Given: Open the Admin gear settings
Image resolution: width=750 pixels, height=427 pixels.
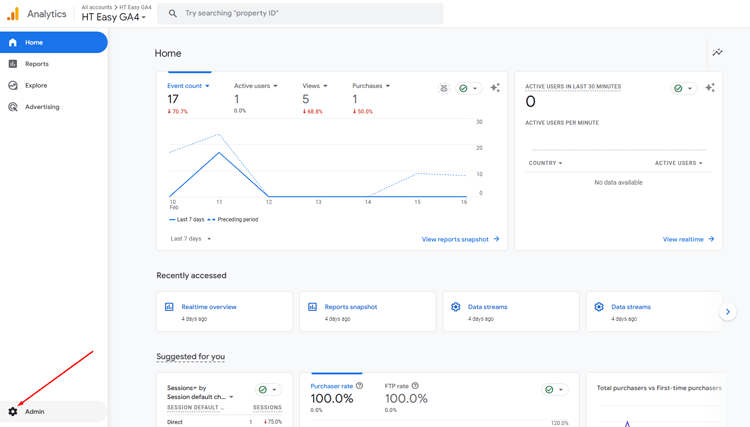Looking at the screenshot, I should [13, 411].
